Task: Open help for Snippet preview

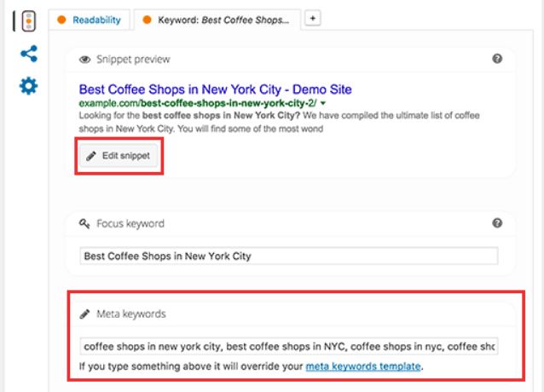Action: point(497,59)
